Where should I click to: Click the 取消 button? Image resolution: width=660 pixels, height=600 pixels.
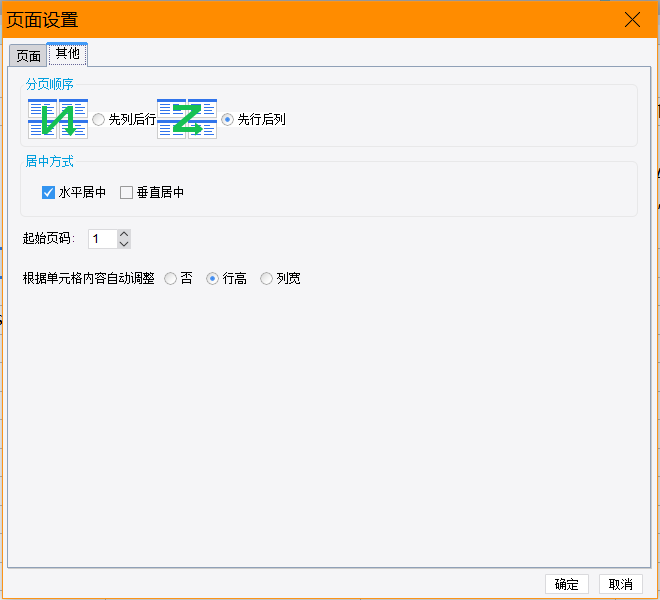[x=621, y=584]
